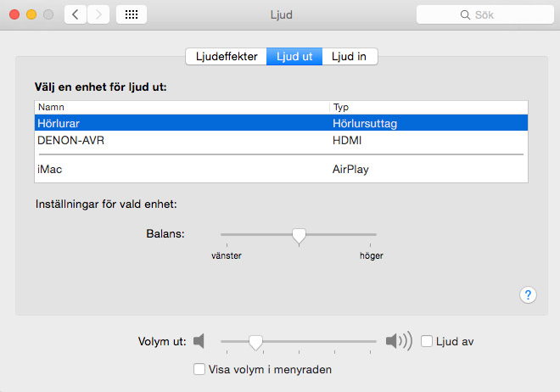The width and height of the screenshot is (560, 392).
Task: Select iMac AirPlay output device
Action: pos(281,170)
